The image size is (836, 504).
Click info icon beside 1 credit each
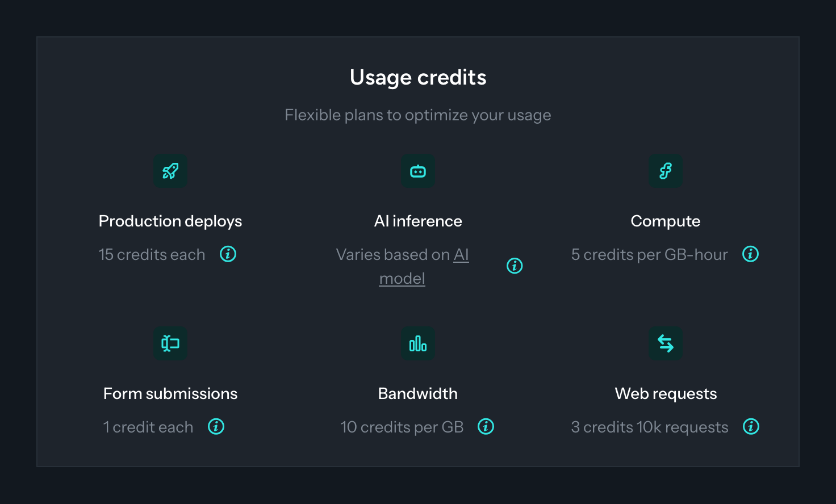point(216,427)
